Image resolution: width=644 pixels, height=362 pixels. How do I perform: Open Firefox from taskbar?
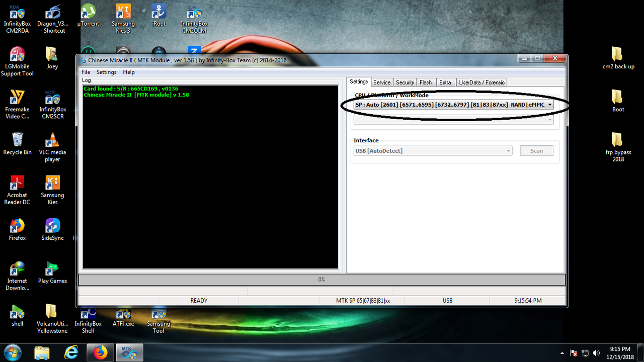click(x=101, y=352)
